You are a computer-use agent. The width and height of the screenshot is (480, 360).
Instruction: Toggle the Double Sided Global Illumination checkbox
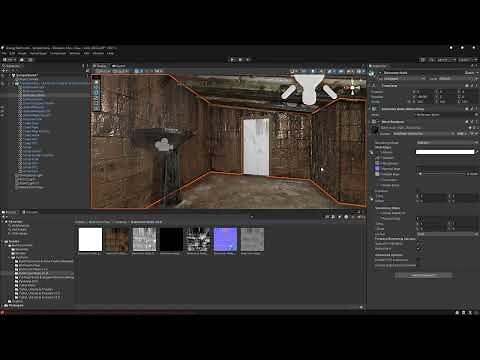[x=419, y=265]
